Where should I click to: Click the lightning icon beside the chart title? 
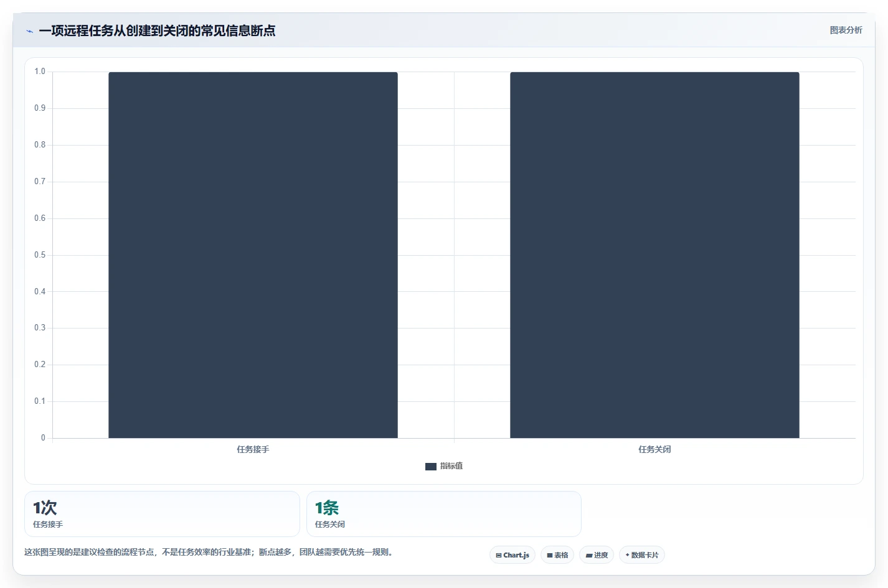point(29,31)
